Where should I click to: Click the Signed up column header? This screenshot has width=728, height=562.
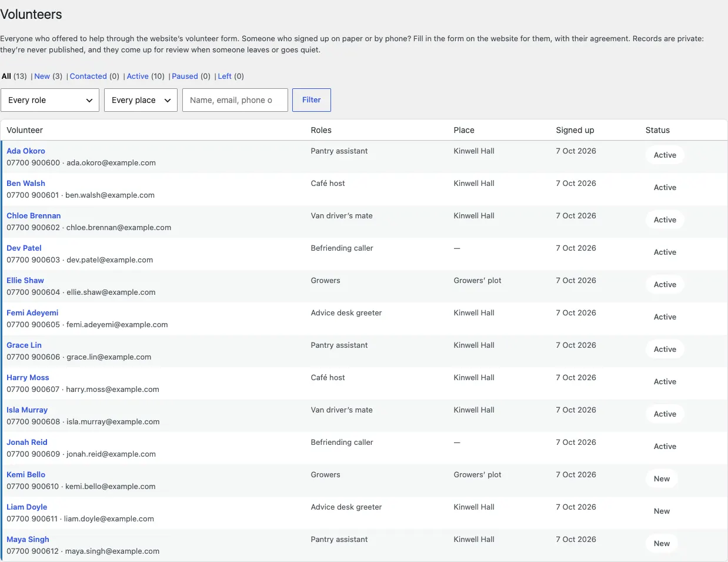coord(575,130)
